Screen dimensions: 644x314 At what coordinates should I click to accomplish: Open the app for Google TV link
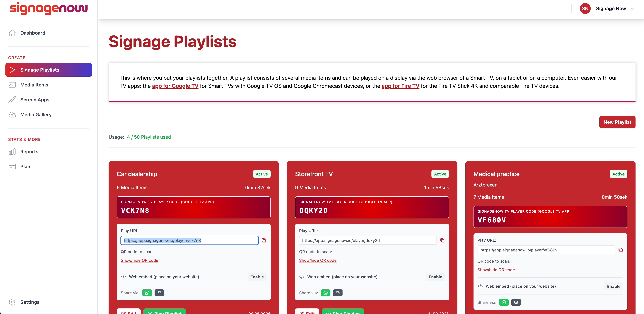click(175, 86)
